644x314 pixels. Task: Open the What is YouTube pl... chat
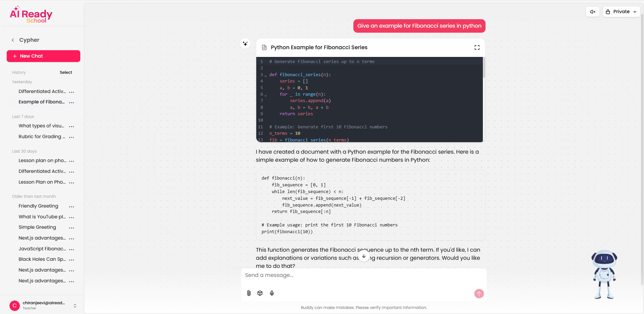click(x=42, y=217)
